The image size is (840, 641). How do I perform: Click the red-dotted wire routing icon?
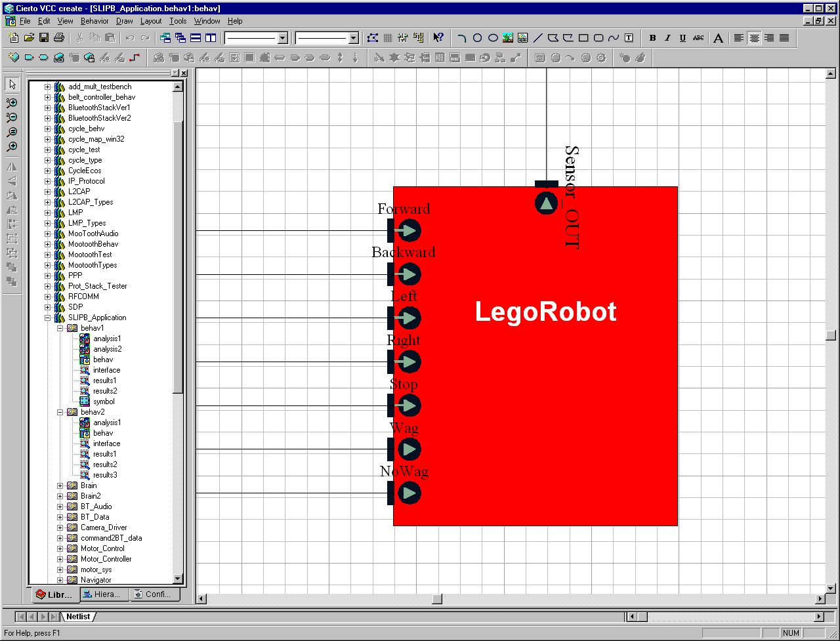tap(135, 58)
